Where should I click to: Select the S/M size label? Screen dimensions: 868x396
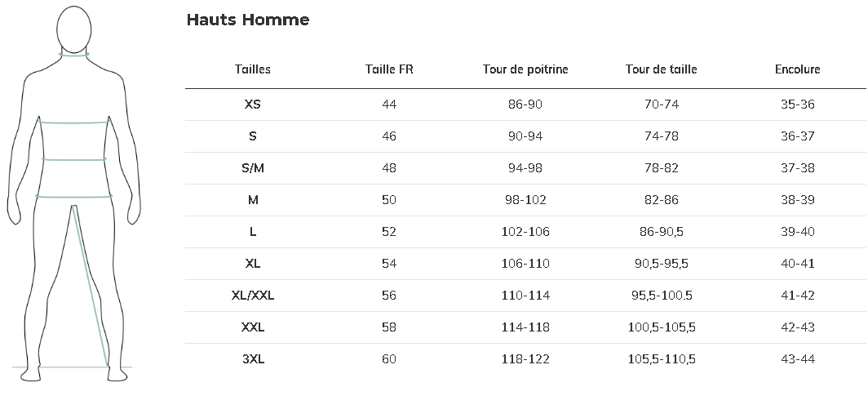pos(252,168)
